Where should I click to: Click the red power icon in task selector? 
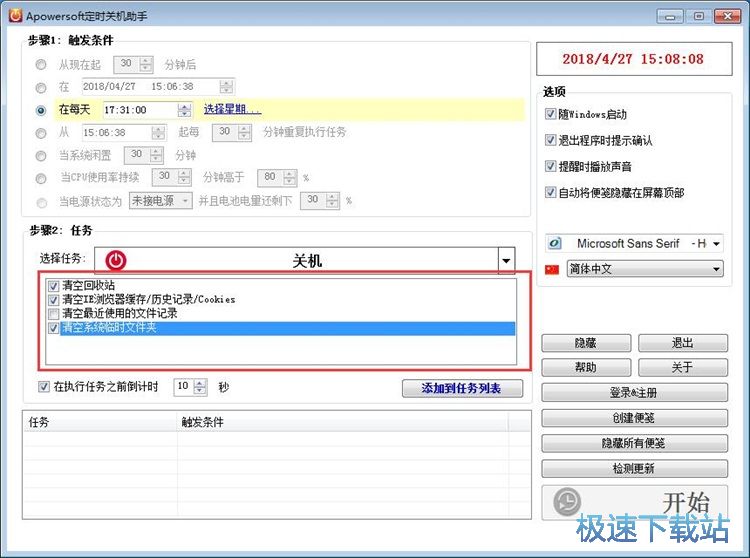(116, 261)
